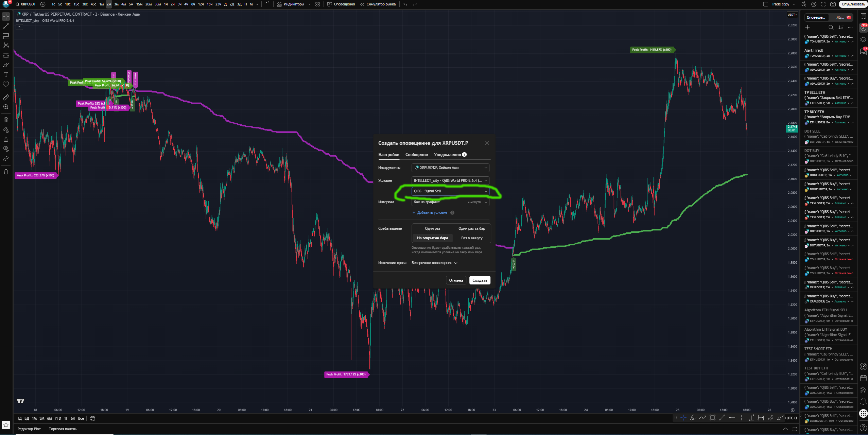Select the ruler measure tool

pyautogui.click(x=6, y=97)
